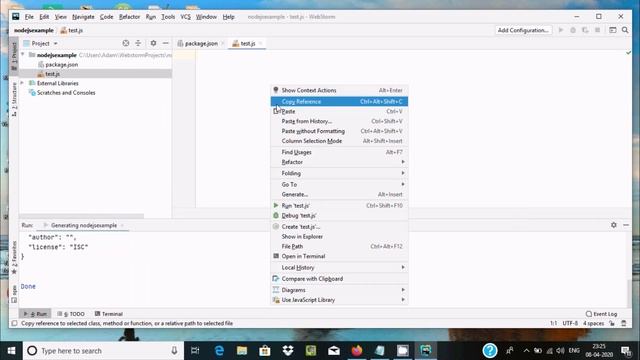Open the Terminal tool window button
This screenshot has width=640, height=360.
[109, 314]
